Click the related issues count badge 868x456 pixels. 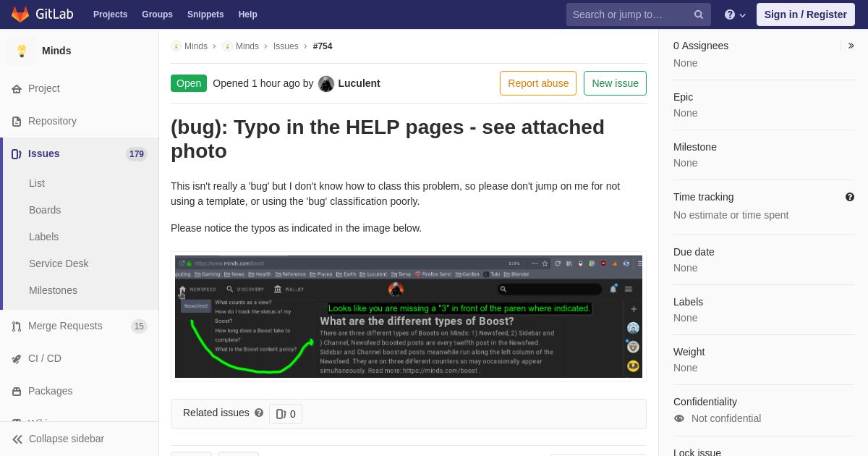[x=286, y=414]
